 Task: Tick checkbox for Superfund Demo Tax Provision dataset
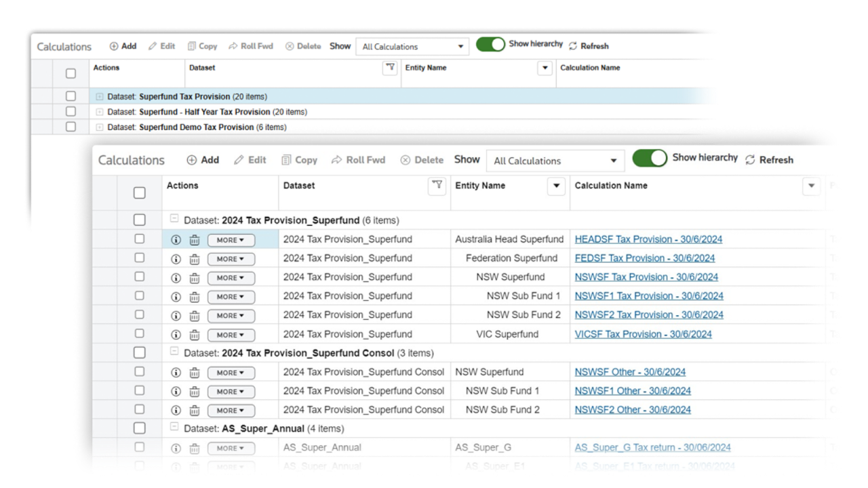click(x=71, y=127)
